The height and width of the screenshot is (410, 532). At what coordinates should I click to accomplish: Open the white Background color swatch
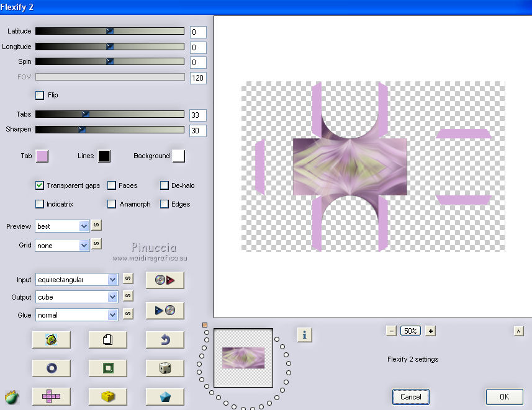point(178,156)
